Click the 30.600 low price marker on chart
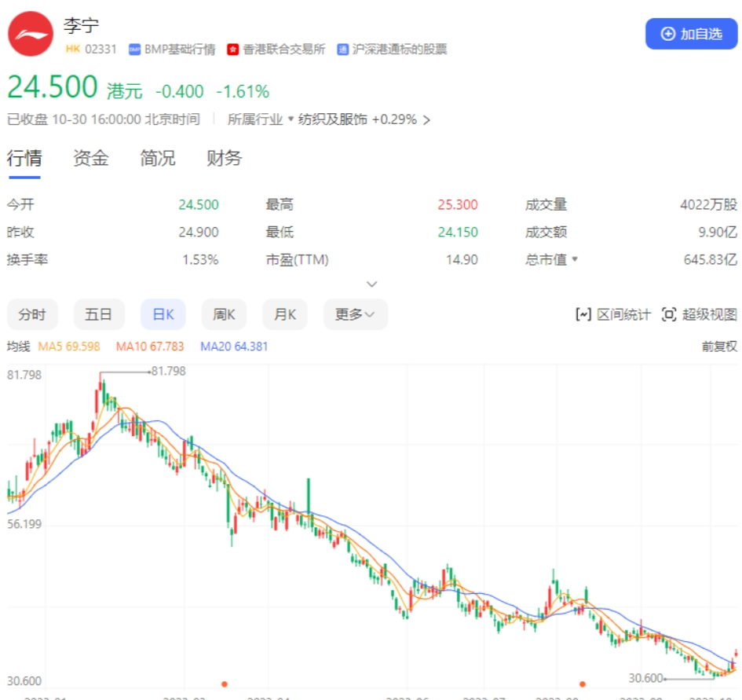742x700 pixels. (x=645, y=678)
